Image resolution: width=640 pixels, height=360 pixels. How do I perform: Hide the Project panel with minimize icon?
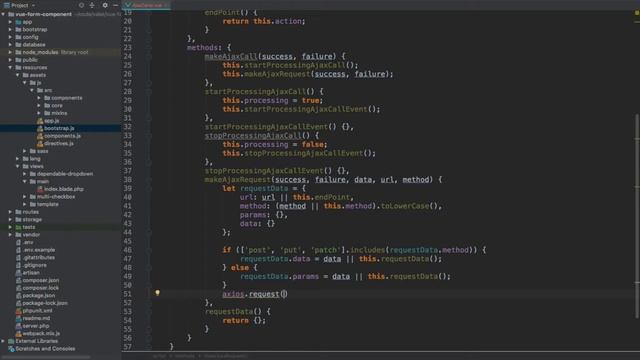point(116,5)
